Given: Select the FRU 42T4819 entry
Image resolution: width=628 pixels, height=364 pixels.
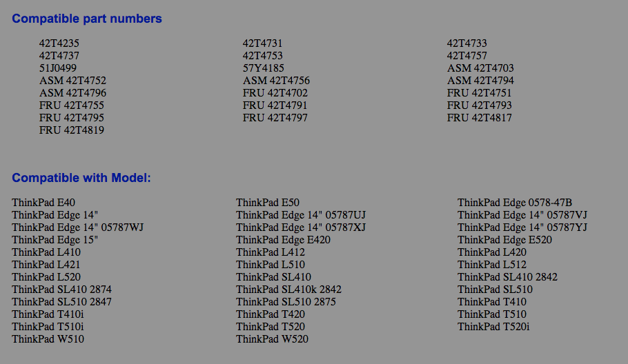Looking at the screenshot, I should click(72, 130).
